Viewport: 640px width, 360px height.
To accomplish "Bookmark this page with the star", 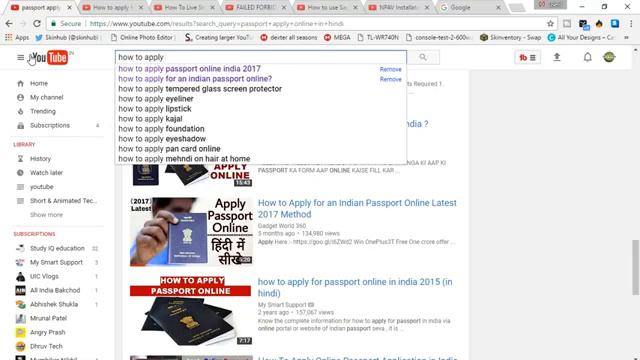I will click(x=550, y=24).
